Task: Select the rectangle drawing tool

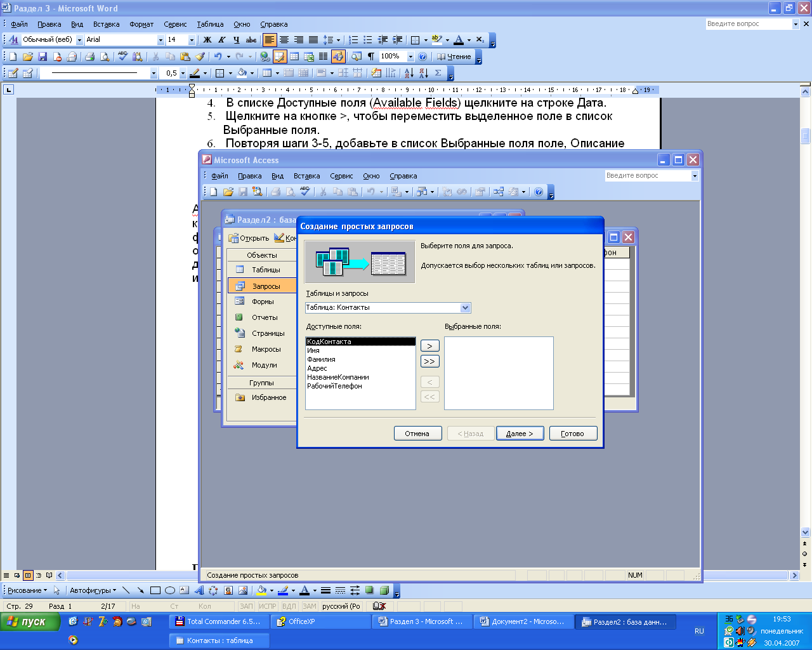Action: (x=155, y=590)
